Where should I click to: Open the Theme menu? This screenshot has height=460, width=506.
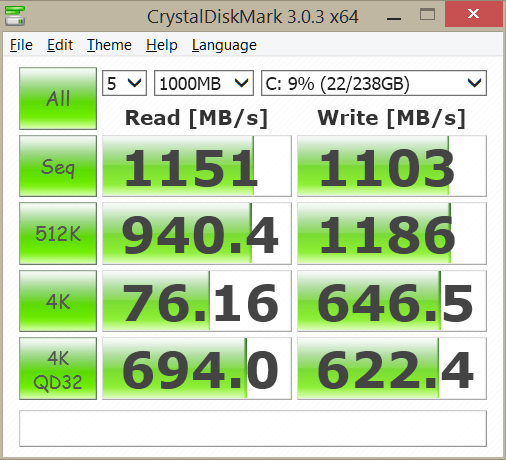109,45
